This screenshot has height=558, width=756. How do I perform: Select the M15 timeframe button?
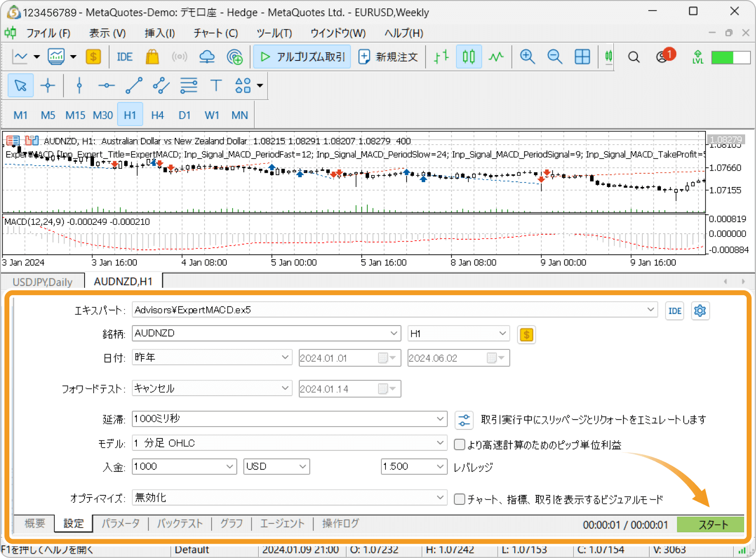tap(75, 115)
